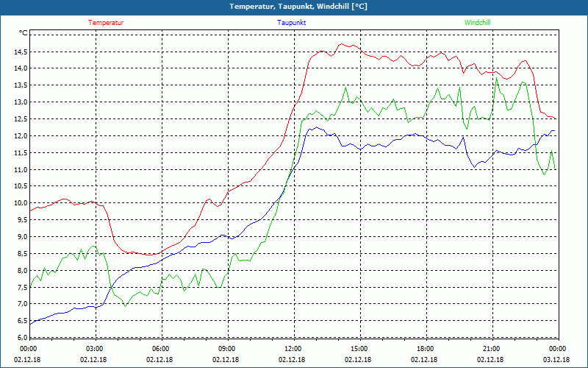Click the 11,0 y-axis value

(21, 169)
